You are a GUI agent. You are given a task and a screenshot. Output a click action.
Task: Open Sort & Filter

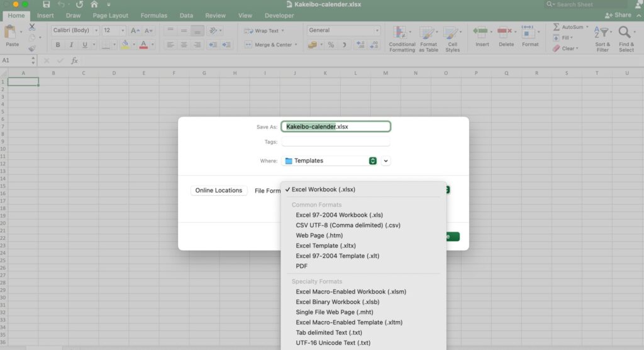tap(602, 38)
